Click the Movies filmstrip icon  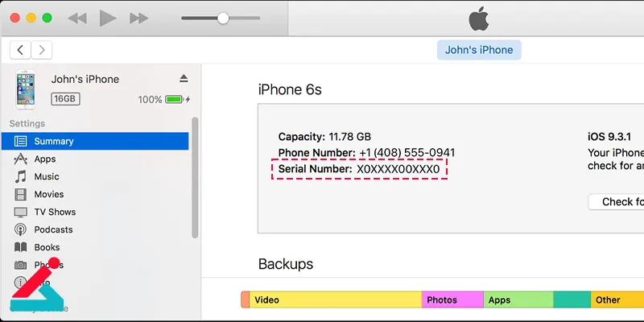point(21,194)
